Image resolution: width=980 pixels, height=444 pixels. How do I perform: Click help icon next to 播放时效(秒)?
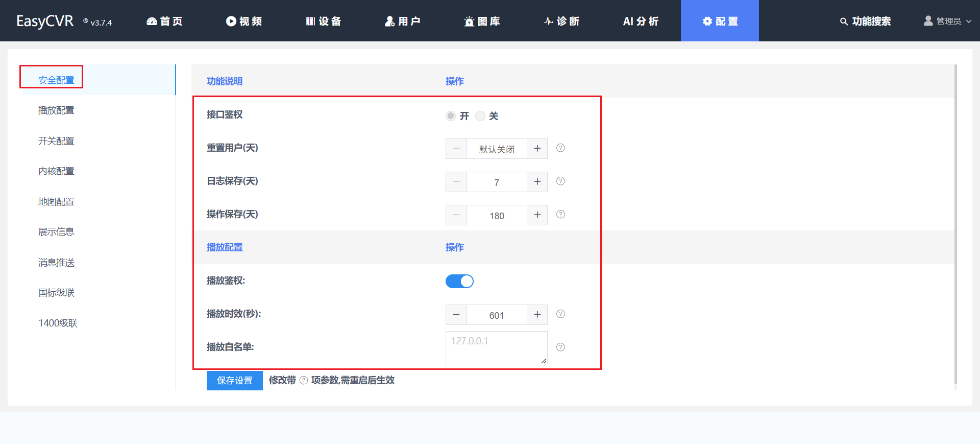tap(560, 314)
